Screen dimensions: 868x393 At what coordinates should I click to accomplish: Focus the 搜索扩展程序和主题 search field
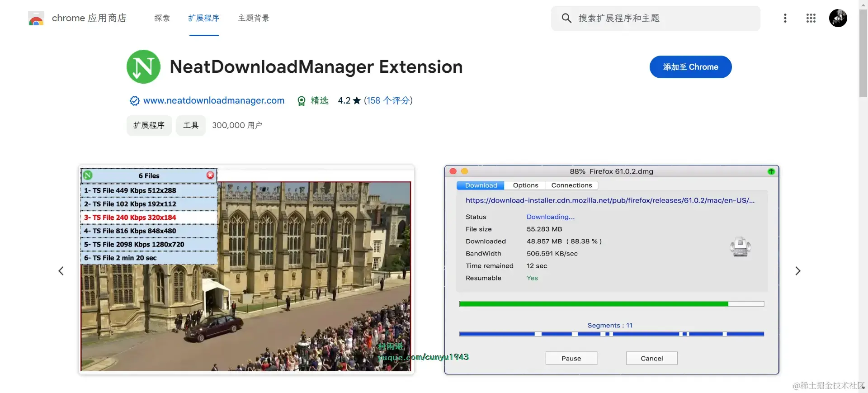point(656,18)
